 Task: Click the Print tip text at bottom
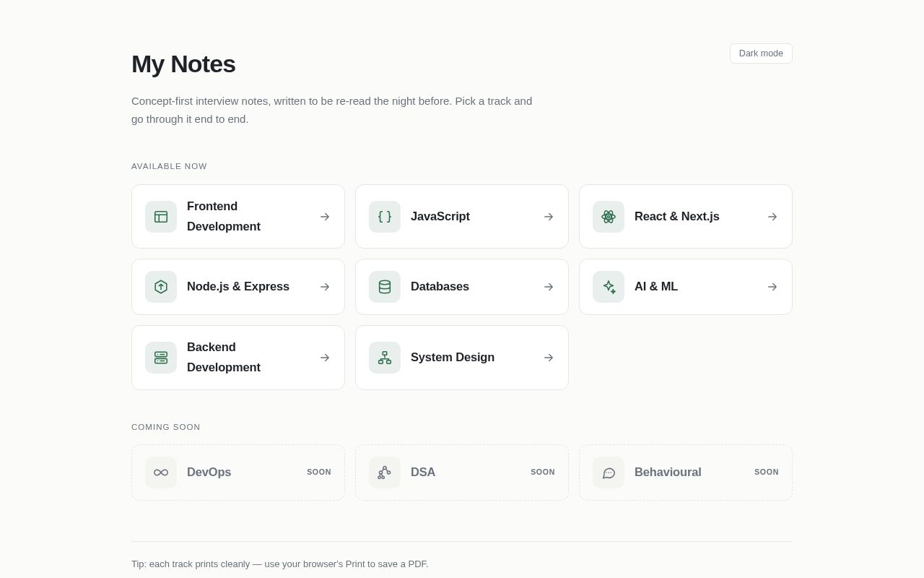pyautogui.click(x=280, y=564)
